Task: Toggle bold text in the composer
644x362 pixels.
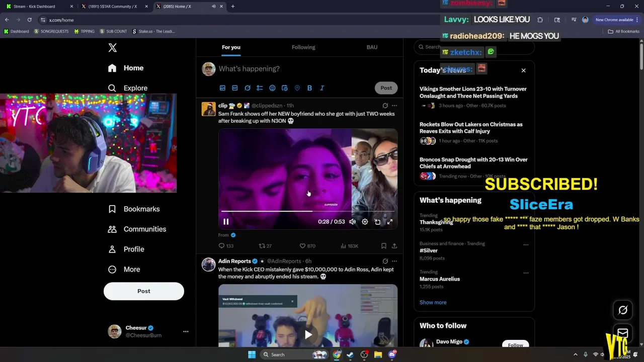Action: [309, 88]
